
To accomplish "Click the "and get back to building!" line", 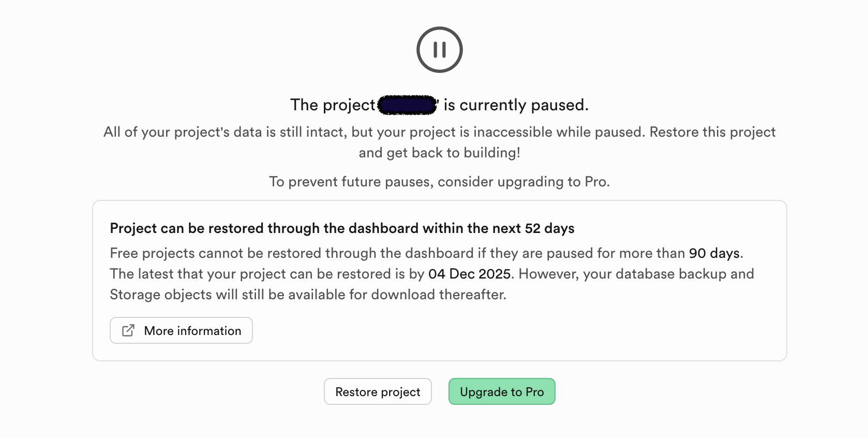I will click(439, 153).
